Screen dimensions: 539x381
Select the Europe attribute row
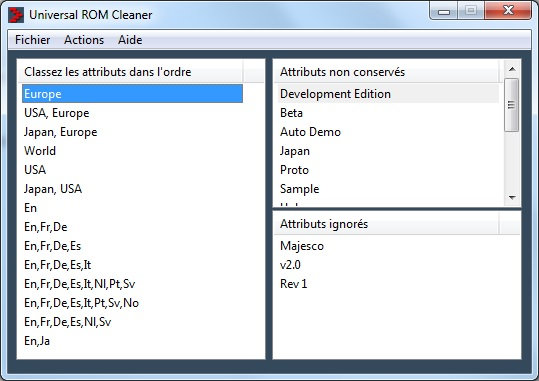tap(132, 94)
